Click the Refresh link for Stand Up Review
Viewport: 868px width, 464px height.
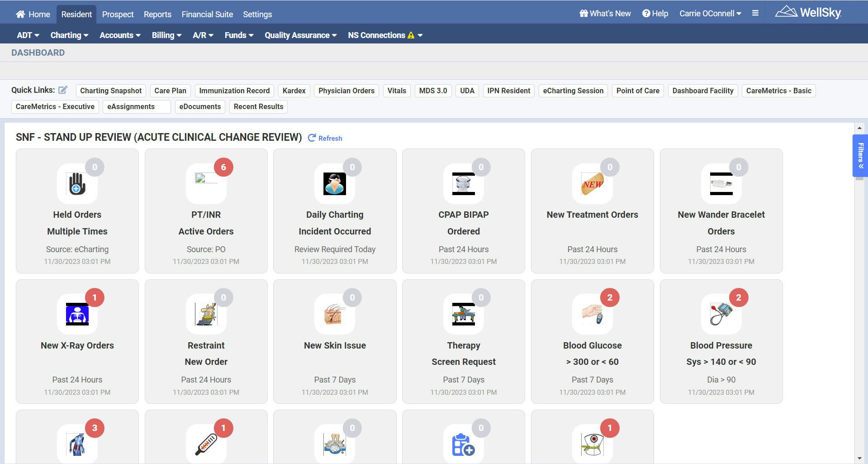(x=324, y=138)
